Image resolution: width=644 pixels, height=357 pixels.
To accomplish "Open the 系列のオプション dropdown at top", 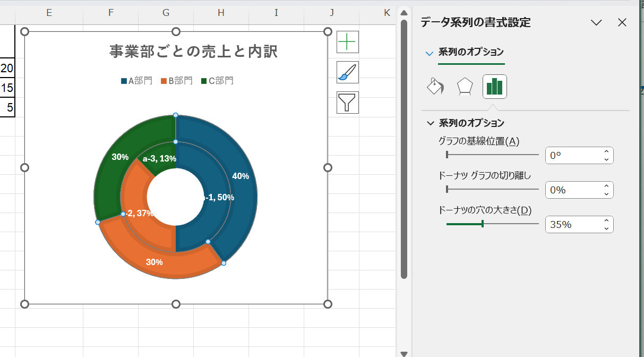I will pos(465,52).
